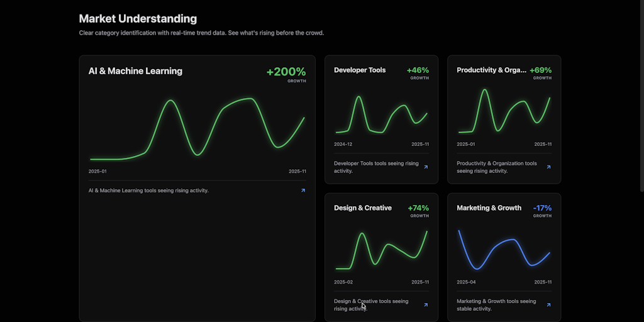Click the Developer Tools trend chart
Image resolution: width=644 pixels, height=322 pixels.
tap(381, 115)
